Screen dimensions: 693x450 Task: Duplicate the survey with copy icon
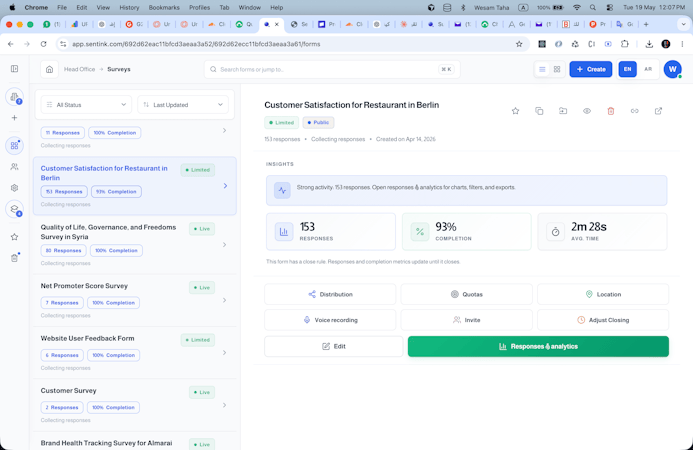(x=539, y=111)
